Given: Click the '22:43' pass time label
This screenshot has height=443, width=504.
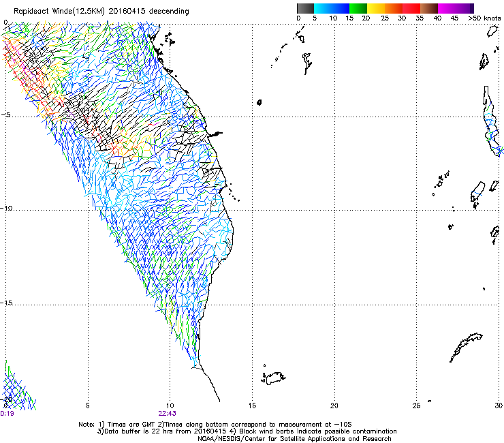Looking at the screenshot, I should [167, 413].
